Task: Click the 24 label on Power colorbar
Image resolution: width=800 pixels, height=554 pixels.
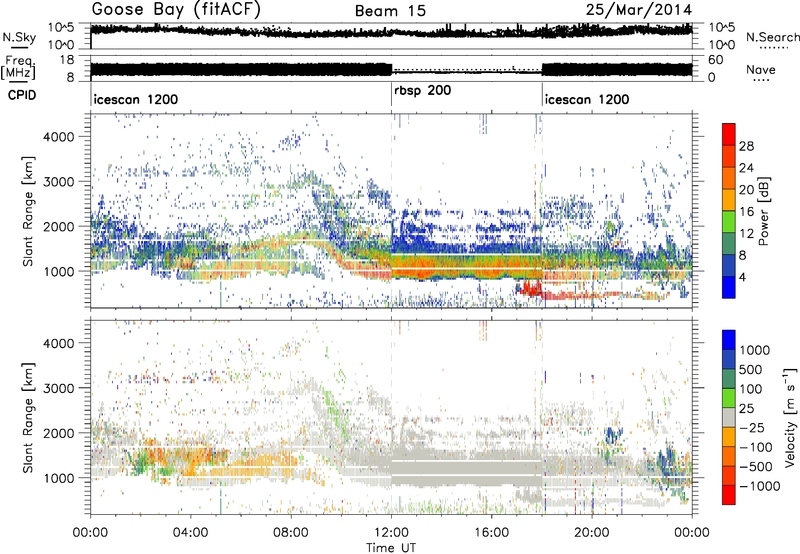Action: (x=746, y=168)
